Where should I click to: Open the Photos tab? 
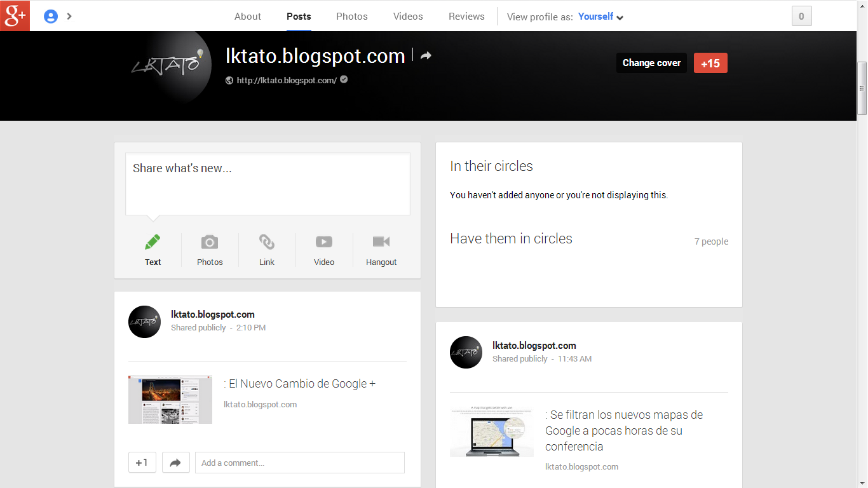tap(352, 17)
